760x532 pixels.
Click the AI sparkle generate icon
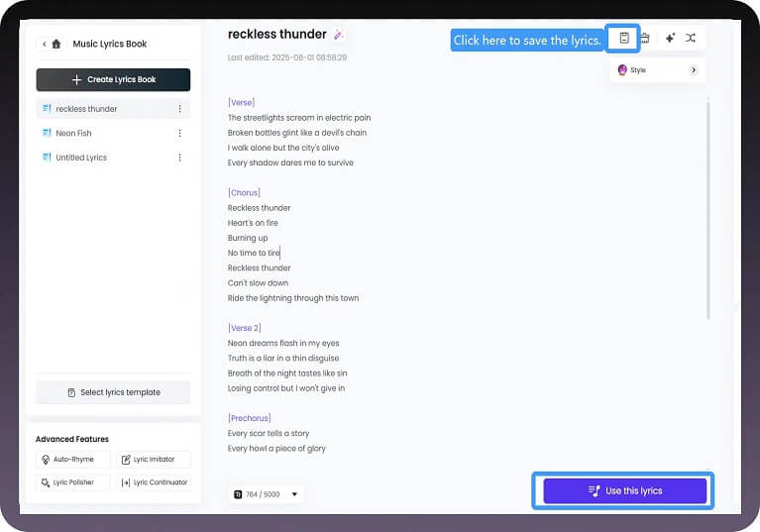coord(670,38)
